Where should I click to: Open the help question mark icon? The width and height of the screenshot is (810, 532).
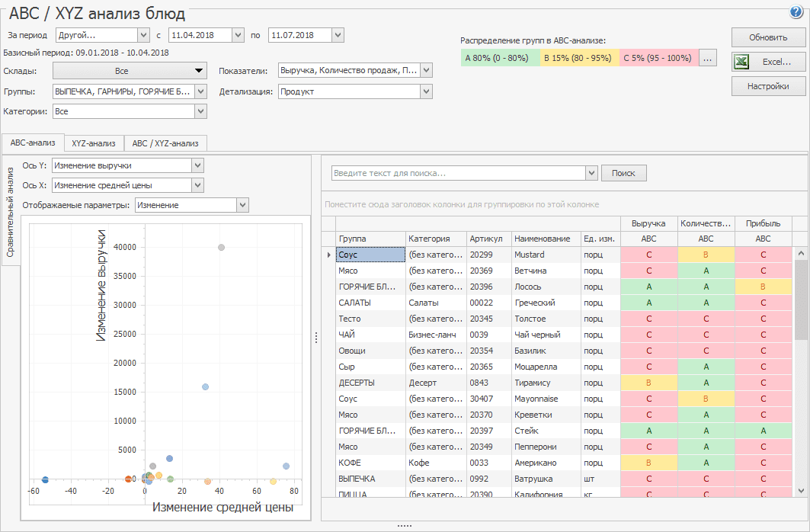796,12
